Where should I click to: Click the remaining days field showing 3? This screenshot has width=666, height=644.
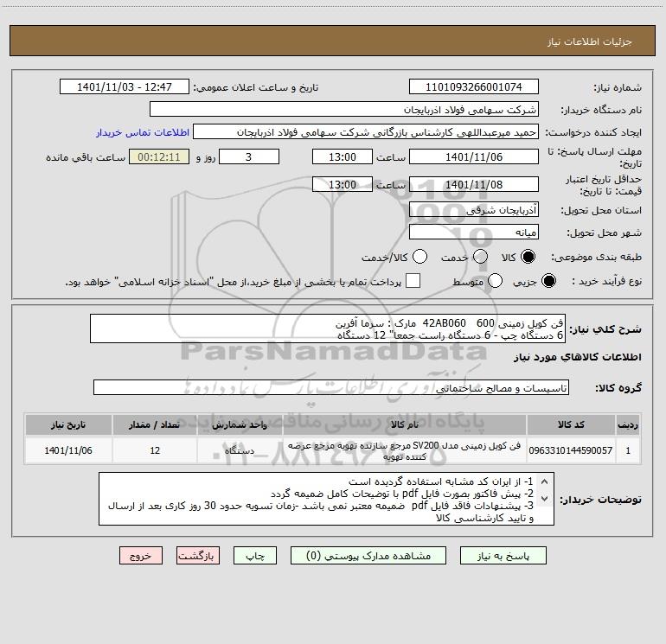pyautogui.click(x=249, y=157)
